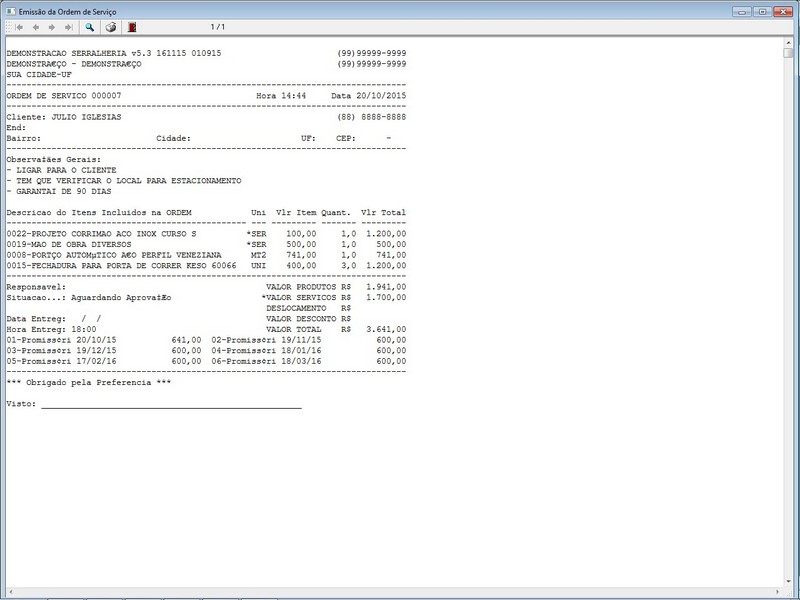Click the '- LIGAR PARA O CLIENTE' note
The height and width of the screenshot is (600, 800).
click(62, 170)
